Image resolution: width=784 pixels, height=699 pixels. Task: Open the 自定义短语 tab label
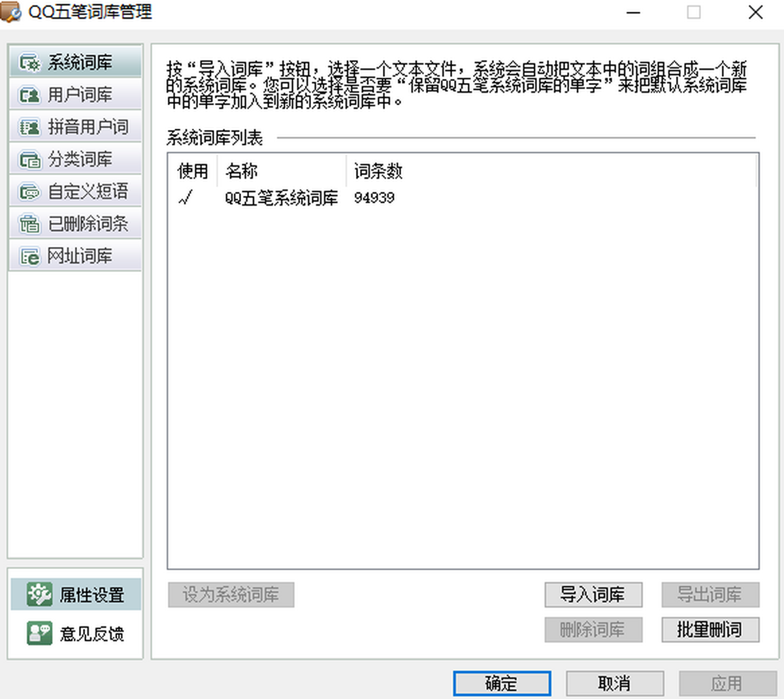coord(88,192)
